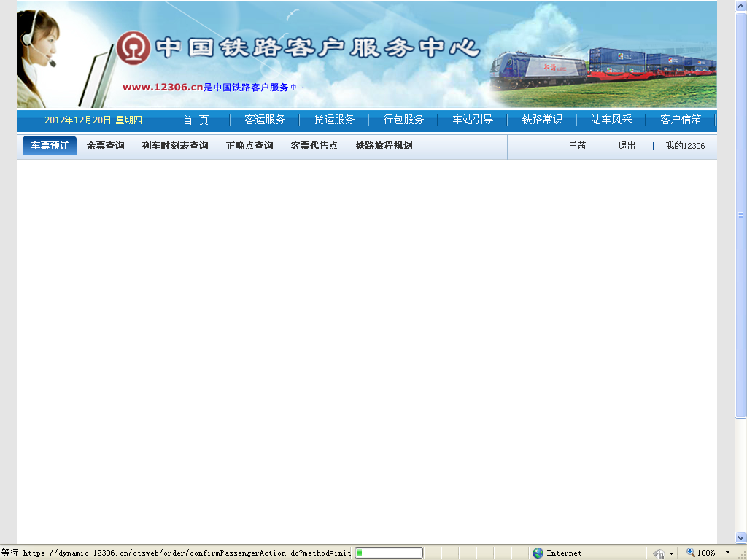Select the 正晚点查询 tab
This screenshot has width=747, height=560.
[x=249, y=146]
